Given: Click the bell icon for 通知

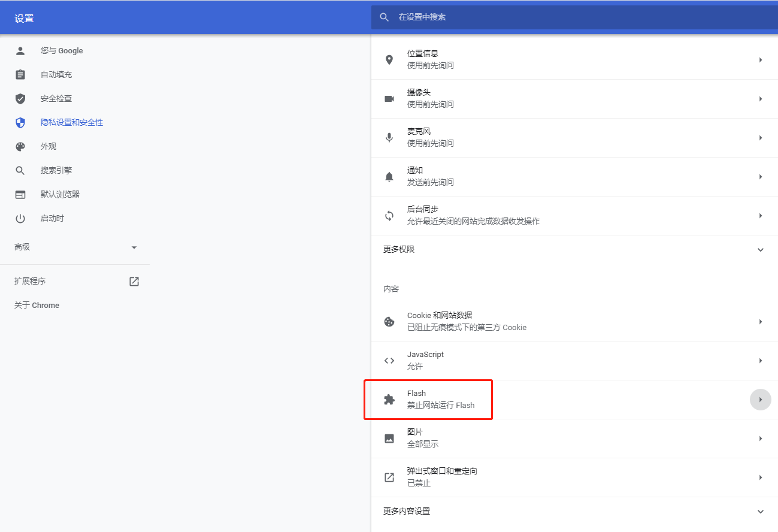Looking at the screenshot, I should (389, 177).
